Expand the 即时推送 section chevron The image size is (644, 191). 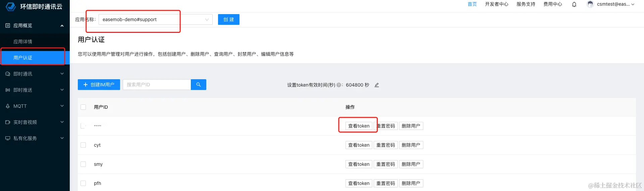[x=62, y=90]
